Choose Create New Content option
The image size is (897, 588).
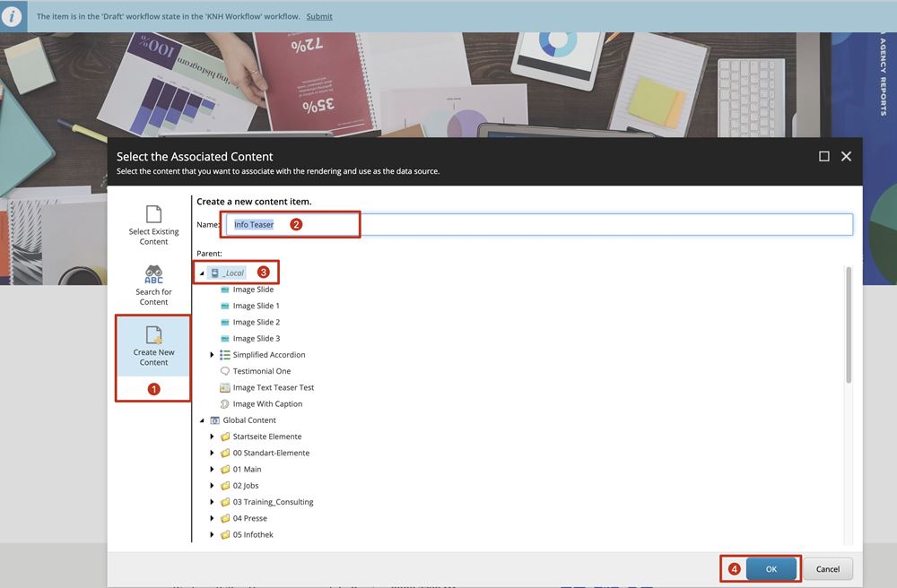coord(153,345)
